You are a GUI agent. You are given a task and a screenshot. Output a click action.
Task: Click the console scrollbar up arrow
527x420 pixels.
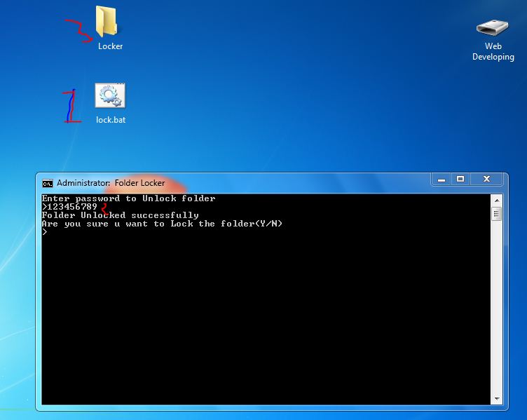(497, 201)
